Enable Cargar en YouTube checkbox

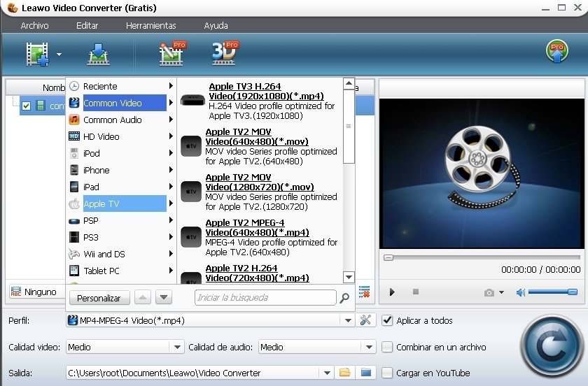387,373
